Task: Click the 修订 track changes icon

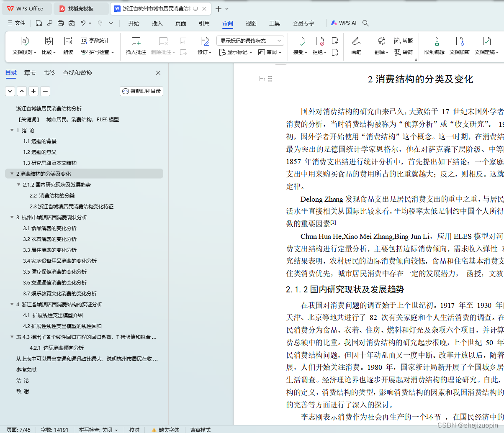Action: point(205,46)
